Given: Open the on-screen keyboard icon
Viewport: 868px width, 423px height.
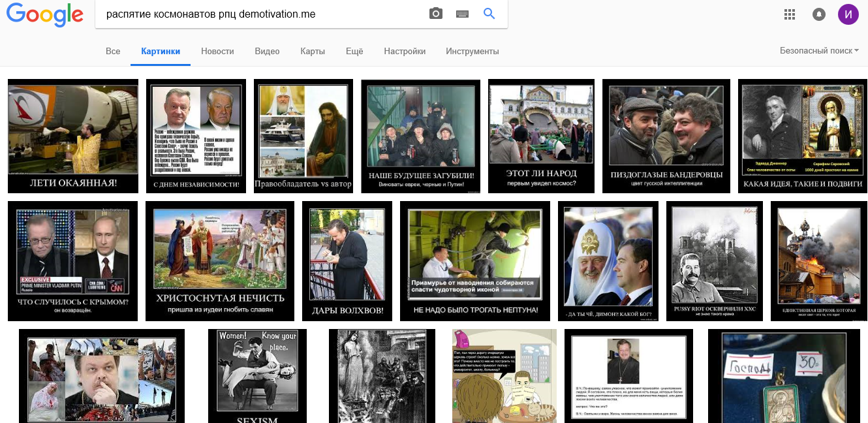Looking at the screenshot, I should tap(463, 14).
